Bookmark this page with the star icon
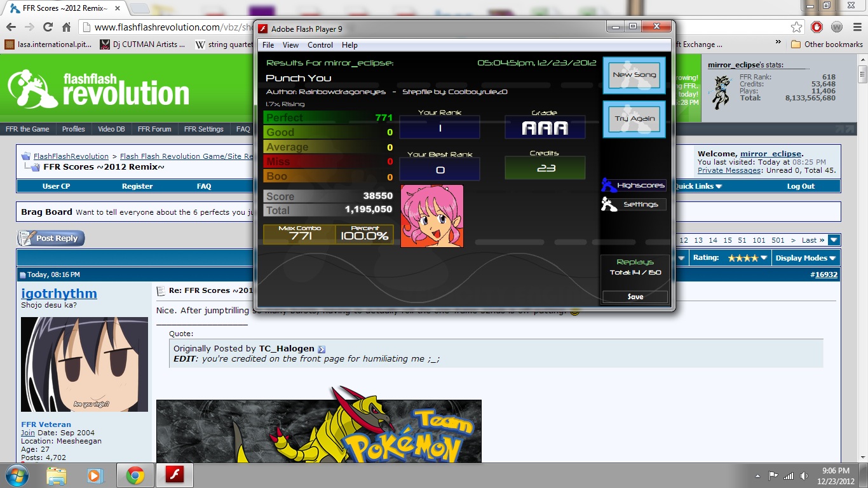The image size is (868, 488). pos(796,27)
